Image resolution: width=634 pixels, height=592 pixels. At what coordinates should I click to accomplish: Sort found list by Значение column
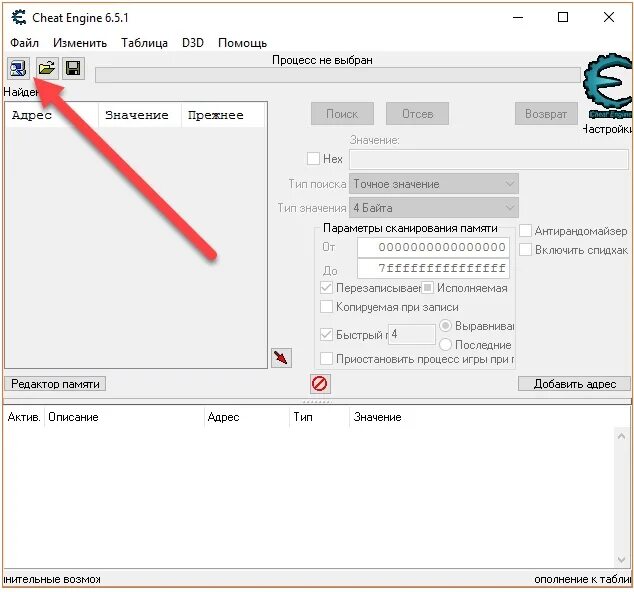tap(139, 115)
